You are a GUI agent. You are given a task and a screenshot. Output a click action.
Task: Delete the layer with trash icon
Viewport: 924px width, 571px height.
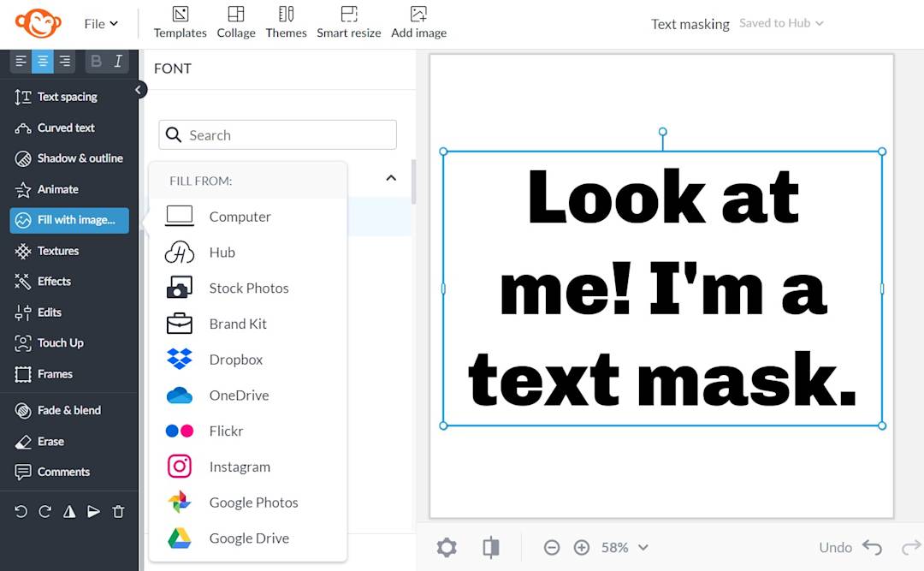click(x=118, y=511)
